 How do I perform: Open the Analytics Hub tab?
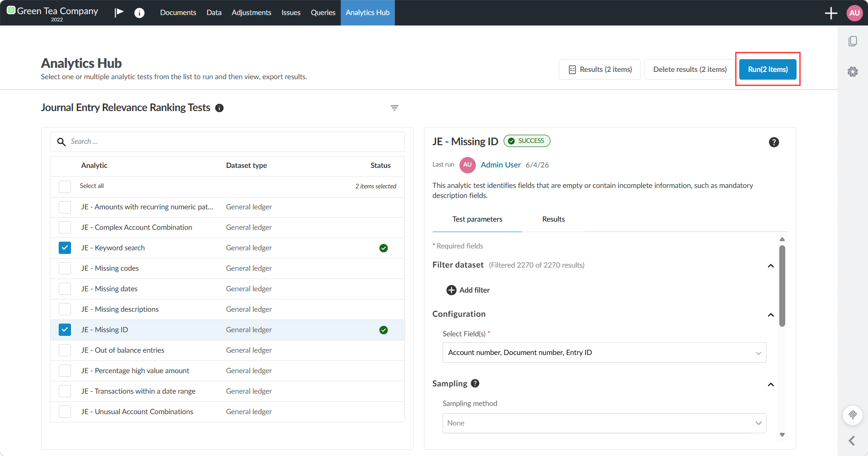(x=368, y=13)
